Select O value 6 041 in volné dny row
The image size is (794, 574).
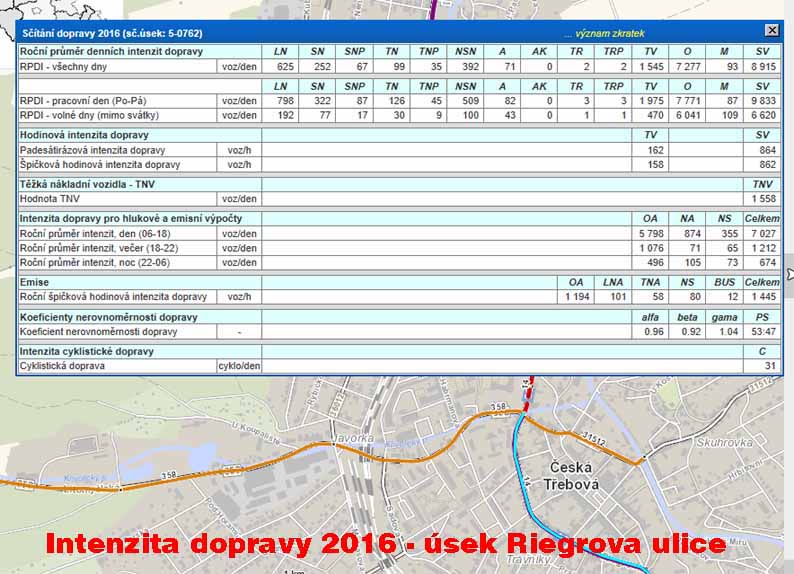[688, 115]
